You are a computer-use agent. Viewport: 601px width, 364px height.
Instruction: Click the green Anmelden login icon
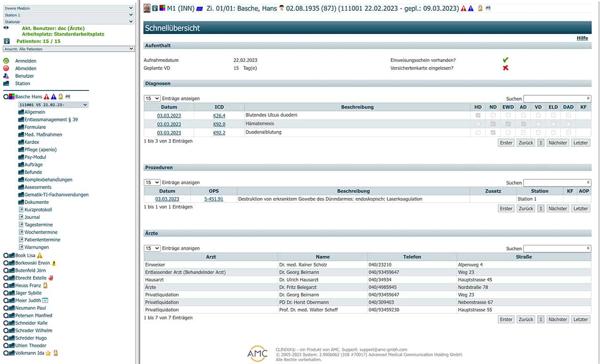click(6, 61)
